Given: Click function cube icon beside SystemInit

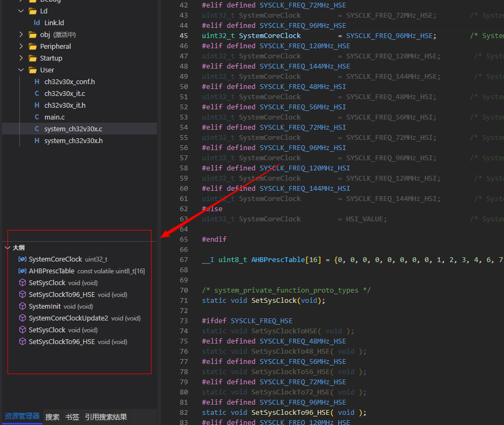Looking at the screenshot, I should pos(22,306).
